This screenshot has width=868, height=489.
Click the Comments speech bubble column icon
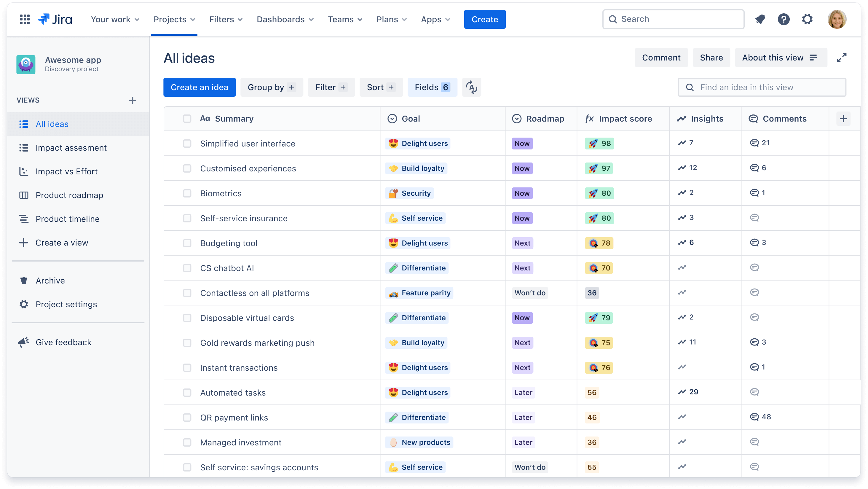click(x=754, y=119)
